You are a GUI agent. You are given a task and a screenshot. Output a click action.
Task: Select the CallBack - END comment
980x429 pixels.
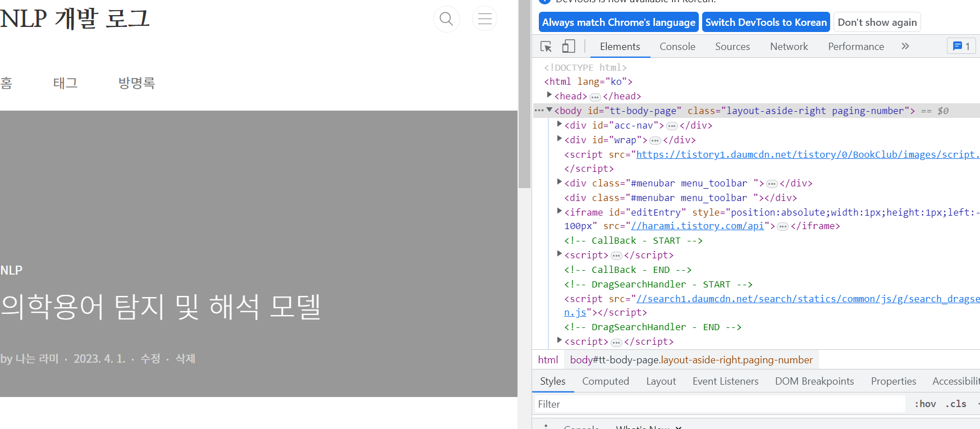click(628, 270)
